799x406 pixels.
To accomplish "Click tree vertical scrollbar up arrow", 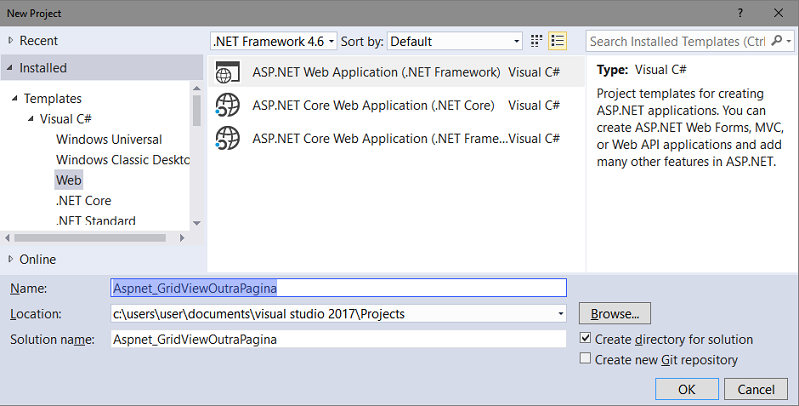I will point(197,88).
